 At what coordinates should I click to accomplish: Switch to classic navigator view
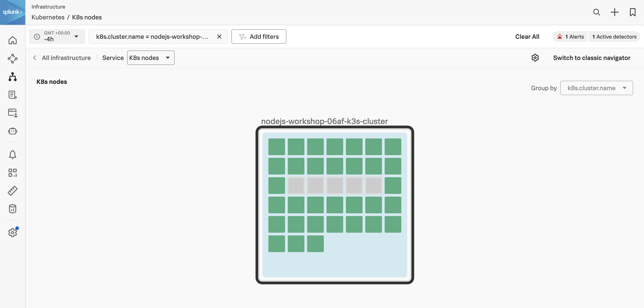591,57
